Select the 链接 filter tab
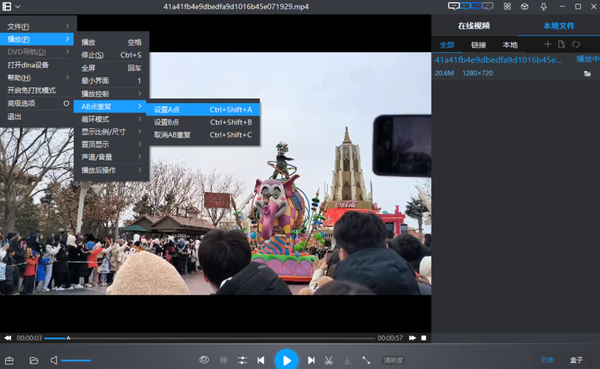 point(478,45)
